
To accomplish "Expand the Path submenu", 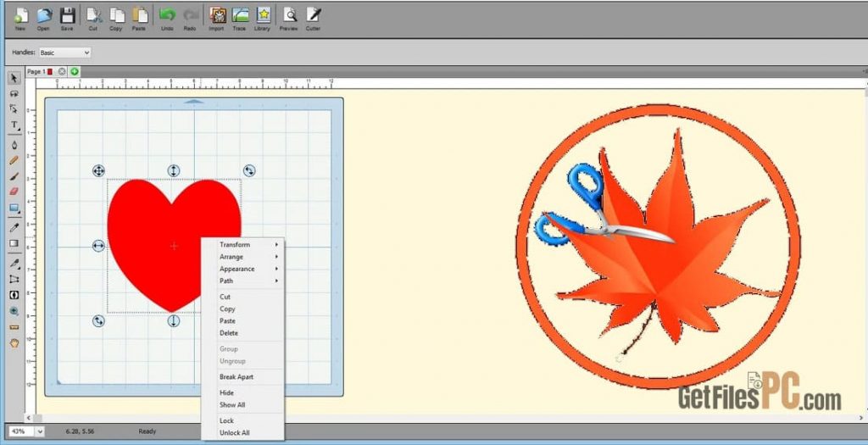I will pos(242,281).
